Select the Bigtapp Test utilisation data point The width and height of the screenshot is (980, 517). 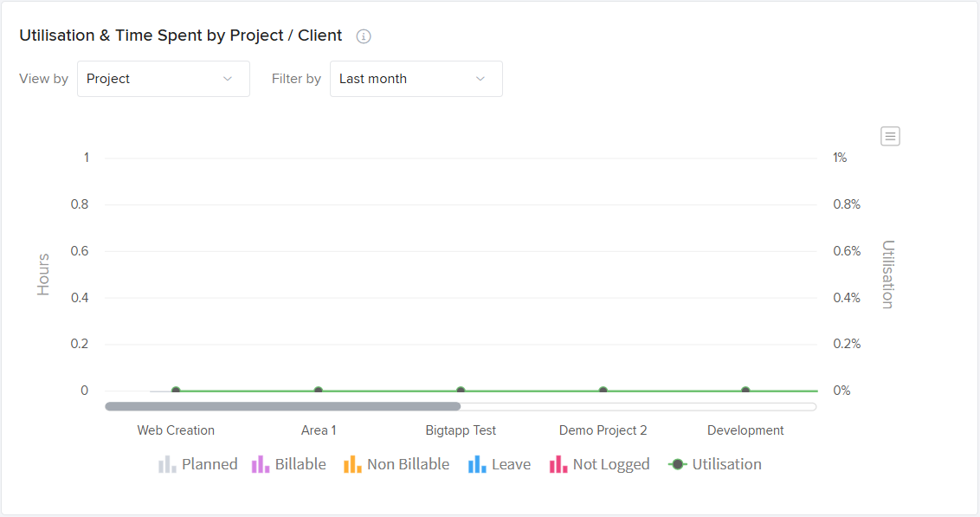(461, 391)
